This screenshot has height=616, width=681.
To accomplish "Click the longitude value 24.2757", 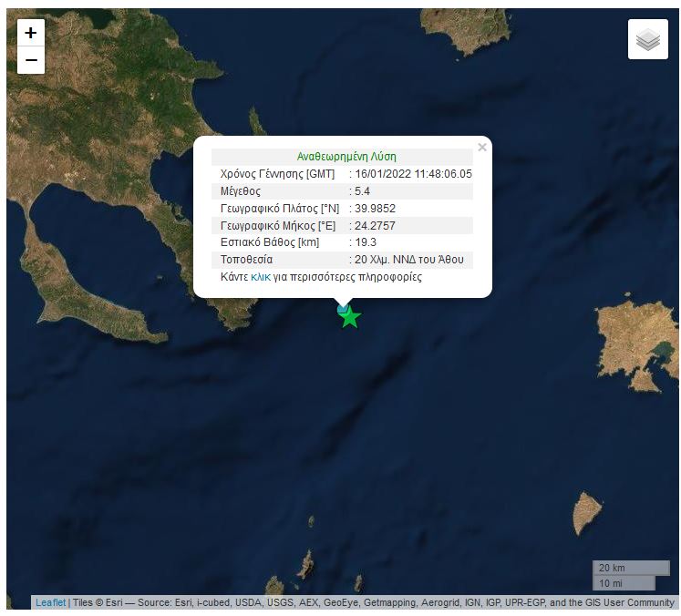I will (x=375, y=225).
